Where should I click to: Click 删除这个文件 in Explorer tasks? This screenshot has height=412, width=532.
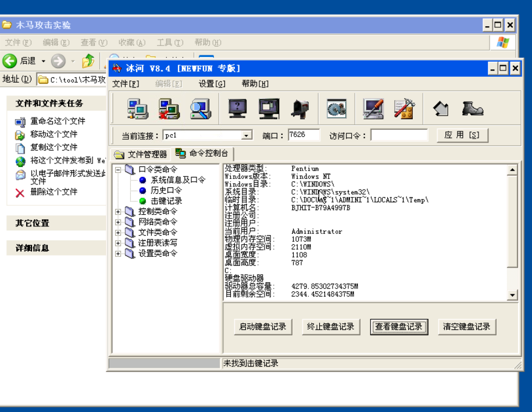coord(53,191)
